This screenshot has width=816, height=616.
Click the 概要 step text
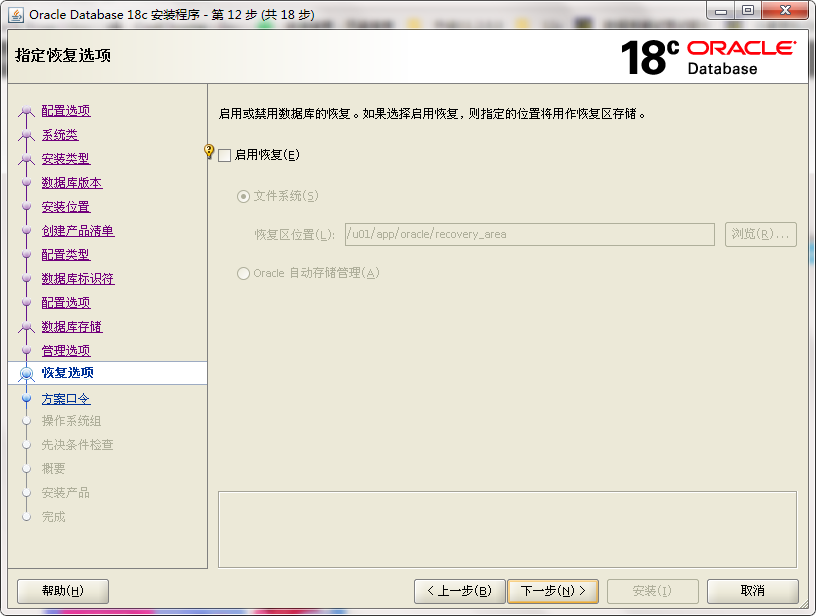click(x=54, y=469)
